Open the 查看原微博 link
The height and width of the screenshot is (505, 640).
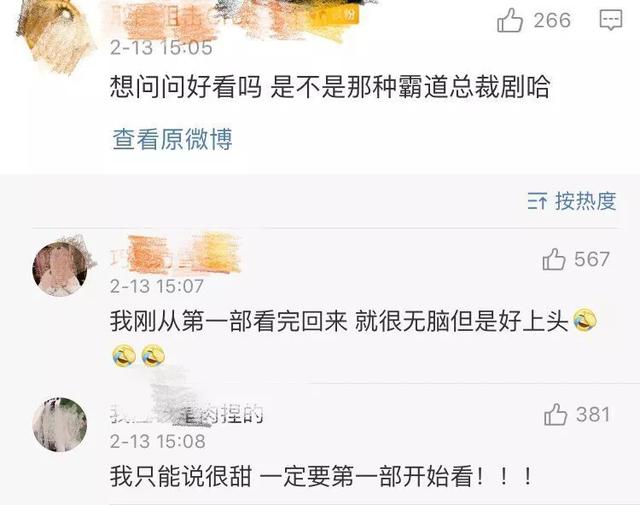(172, 139)
